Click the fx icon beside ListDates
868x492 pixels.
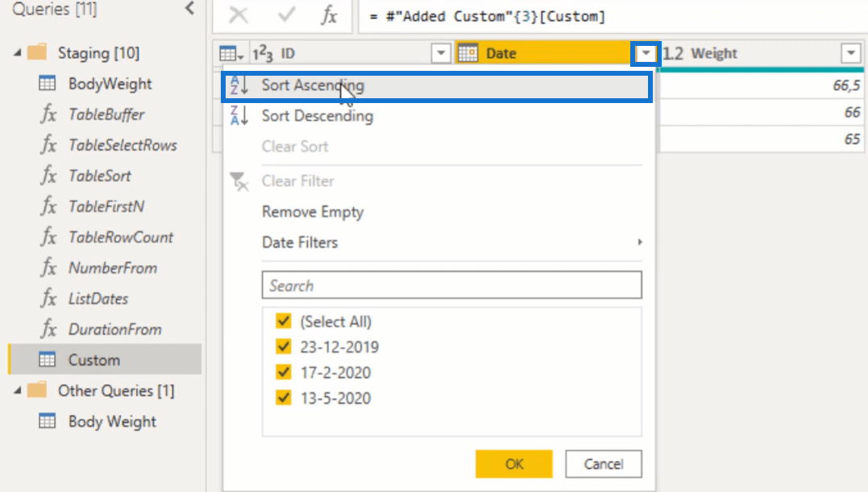pyautogui.click(x=48, y=298)
